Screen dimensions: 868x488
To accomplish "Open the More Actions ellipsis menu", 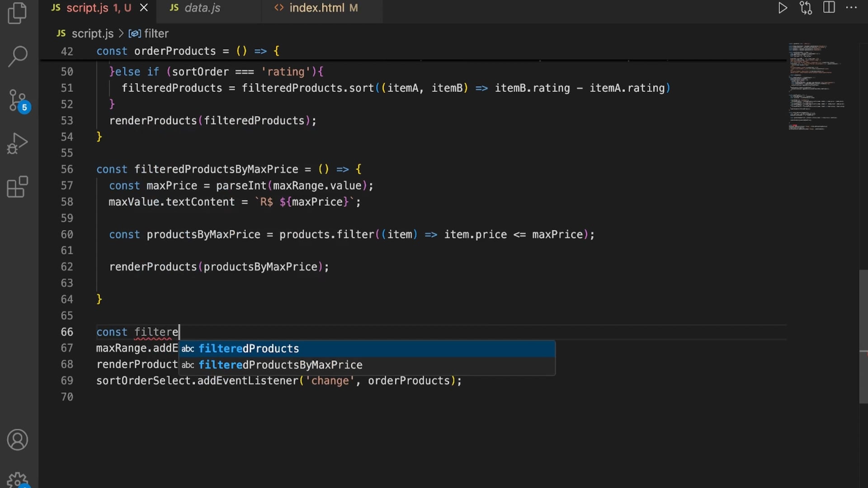I will pyautogui.click(x=851, y=7).
